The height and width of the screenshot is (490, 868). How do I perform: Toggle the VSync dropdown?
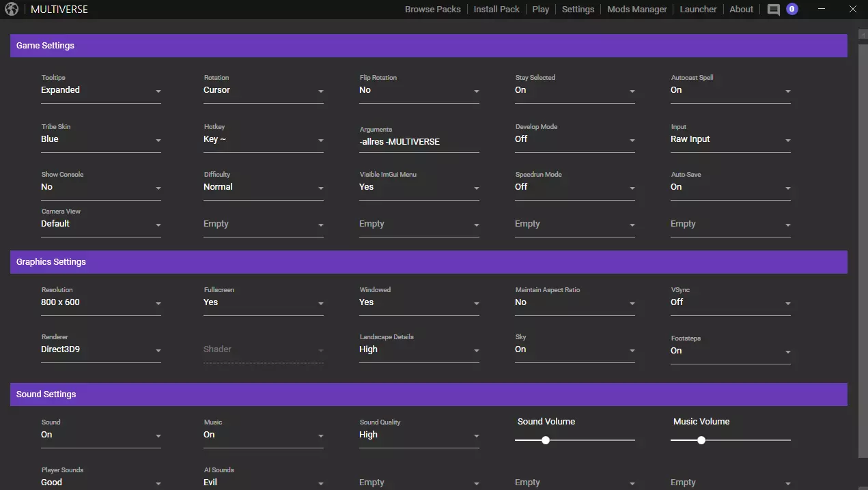coord(731,302)
